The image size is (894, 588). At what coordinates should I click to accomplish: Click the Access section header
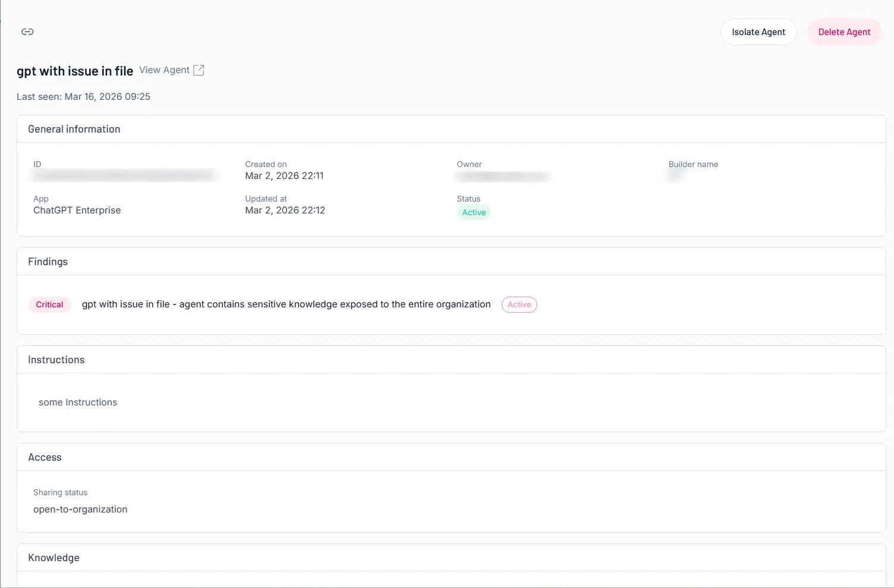(45, 457)
